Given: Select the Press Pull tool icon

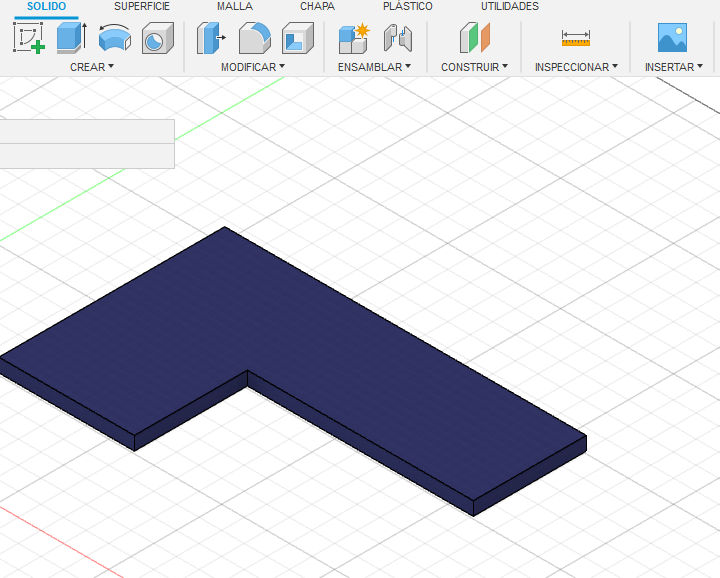Looking at the screenshot, I should click(211, 38).
